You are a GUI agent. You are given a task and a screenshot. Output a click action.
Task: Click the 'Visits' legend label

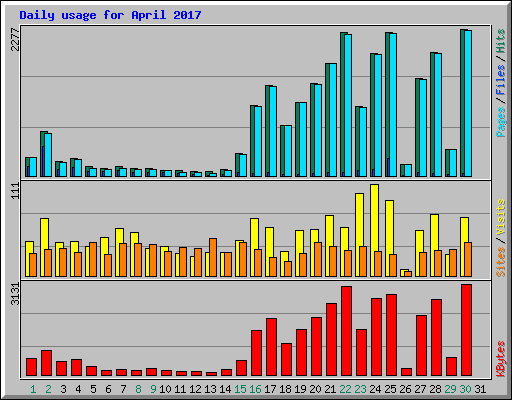501,217
